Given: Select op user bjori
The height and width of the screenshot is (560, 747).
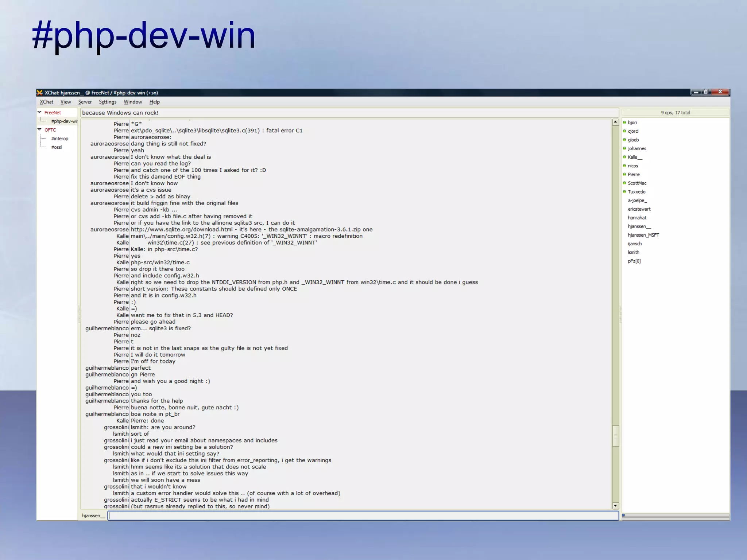Looking at the screenshot, I should [x=632, y=122].
